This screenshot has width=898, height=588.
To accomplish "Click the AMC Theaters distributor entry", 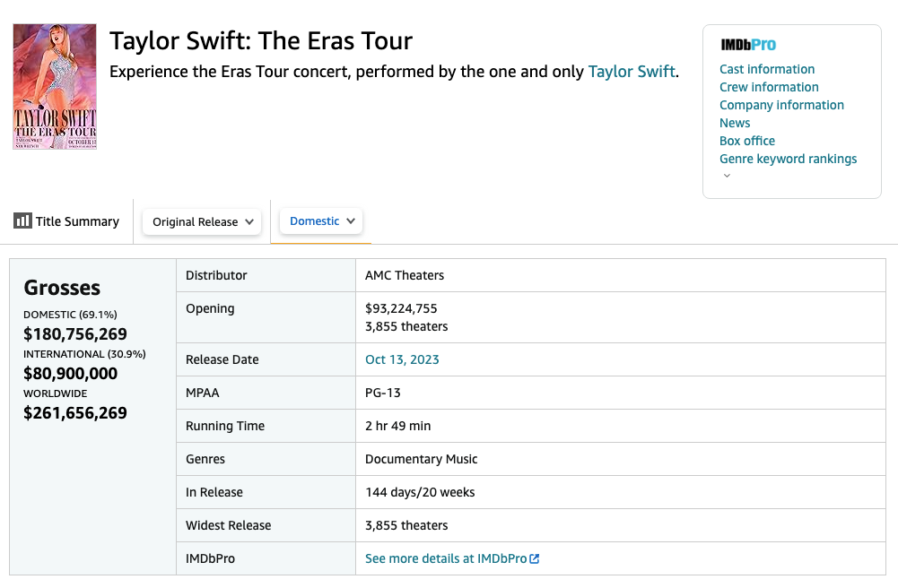I will 403,275.
